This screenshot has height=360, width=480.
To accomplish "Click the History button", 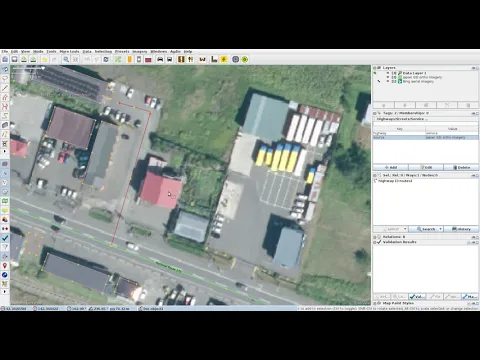I will 461,229.
